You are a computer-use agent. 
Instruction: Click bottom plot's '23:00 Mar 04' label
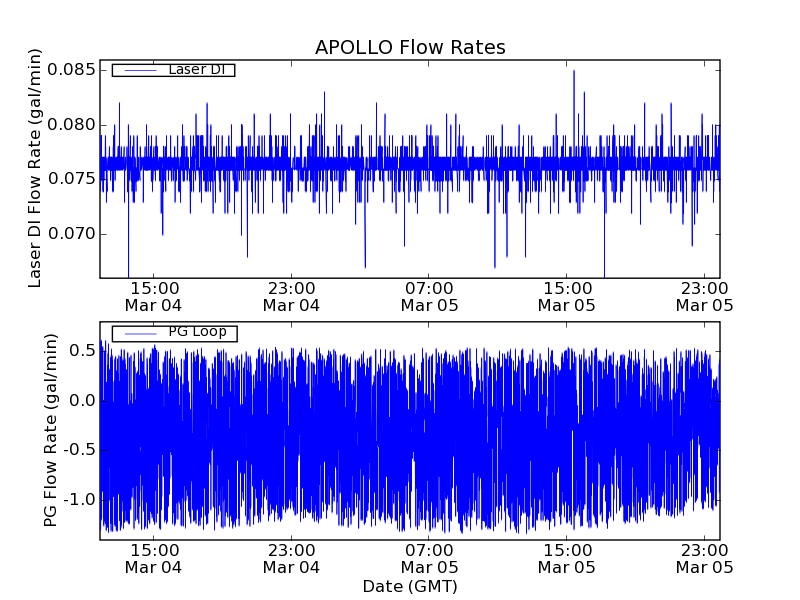click(x=291, y=559)
